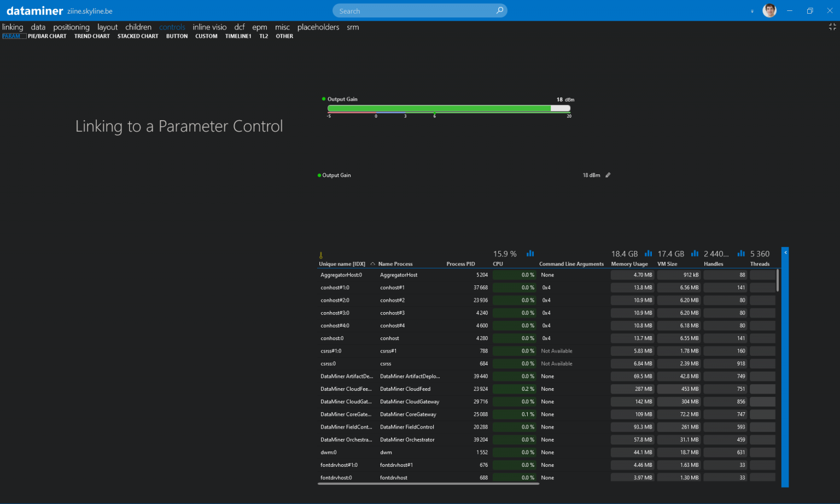This screenshot has height=504, width=840.
Task: Click the search magnifier icon
Action: 499,10
